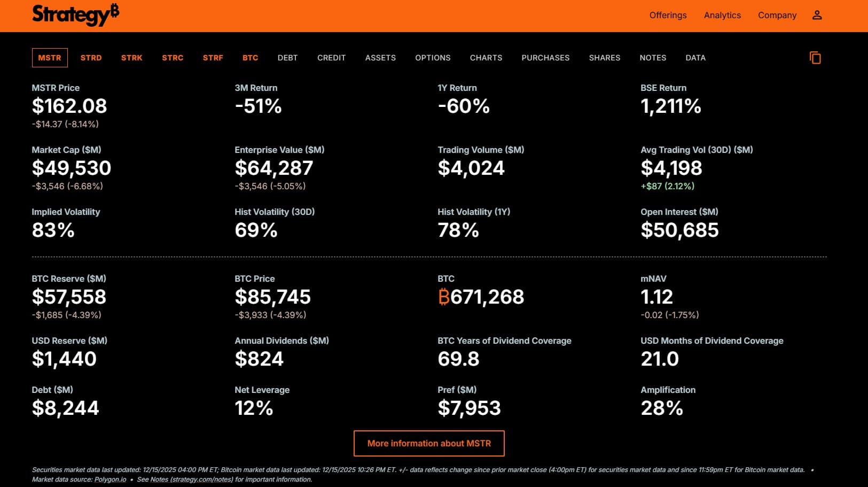This screenshot has height=487, width=868.
Task: Click the copy data icon
Action: coord(815,58)
